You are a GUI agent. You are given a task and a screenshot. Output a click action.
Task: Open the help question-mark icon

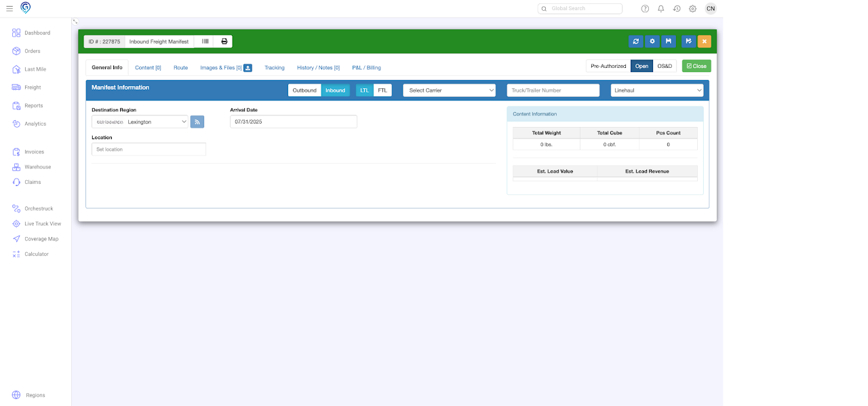[645, 9]
